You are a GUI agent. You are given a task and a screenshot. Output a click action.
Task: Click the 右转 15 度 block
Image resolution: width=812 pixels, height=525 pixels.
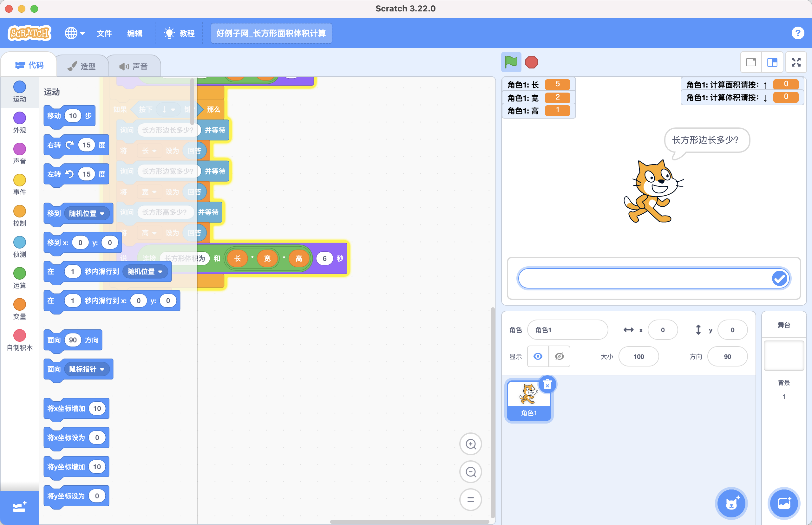point(76,146)
